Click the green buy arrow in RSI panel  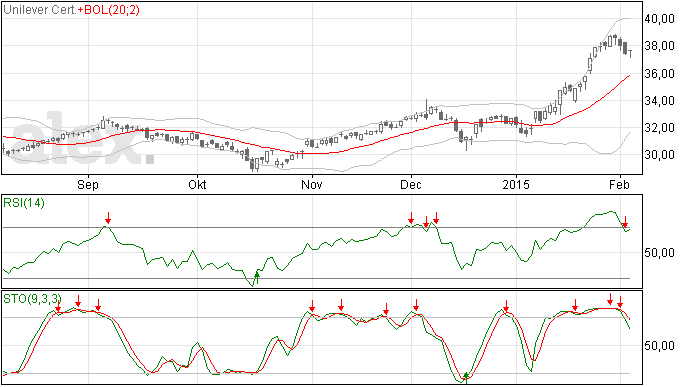point(257,277)
